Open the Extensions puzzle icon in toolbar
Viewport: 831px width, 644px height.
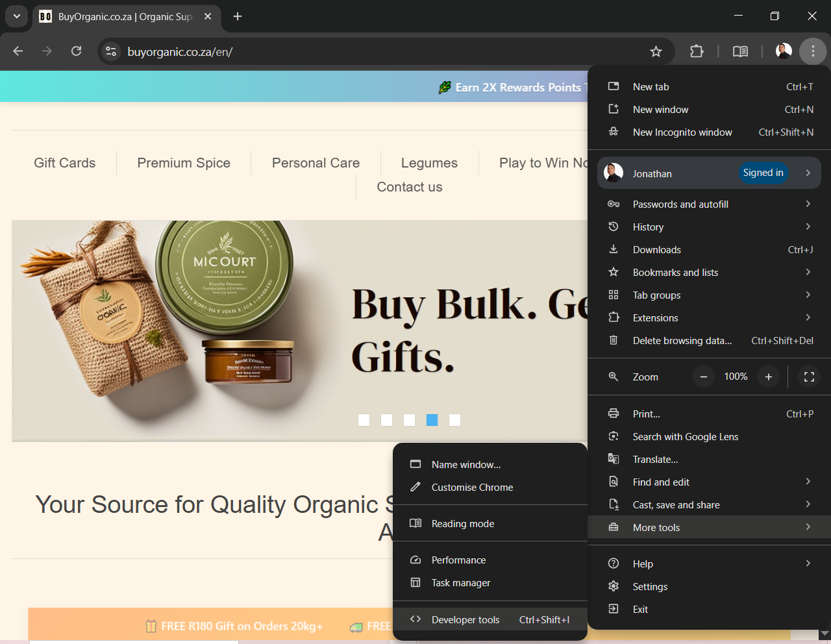(x=697, y=51)
